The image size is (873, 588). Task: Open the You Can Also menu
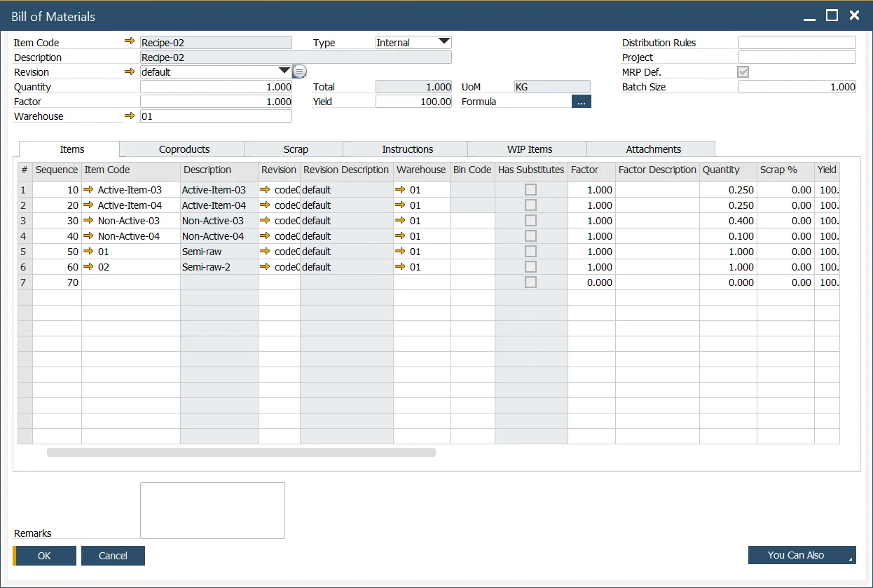(802, 555)
